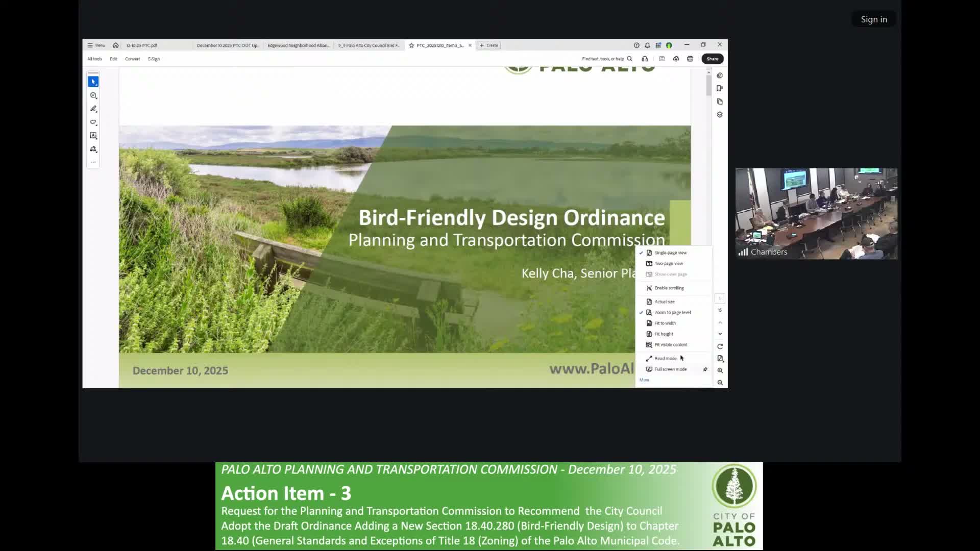The image size is (980, 551).
Task: Open the Add Comment tool
Action: [x=93, y=95]
